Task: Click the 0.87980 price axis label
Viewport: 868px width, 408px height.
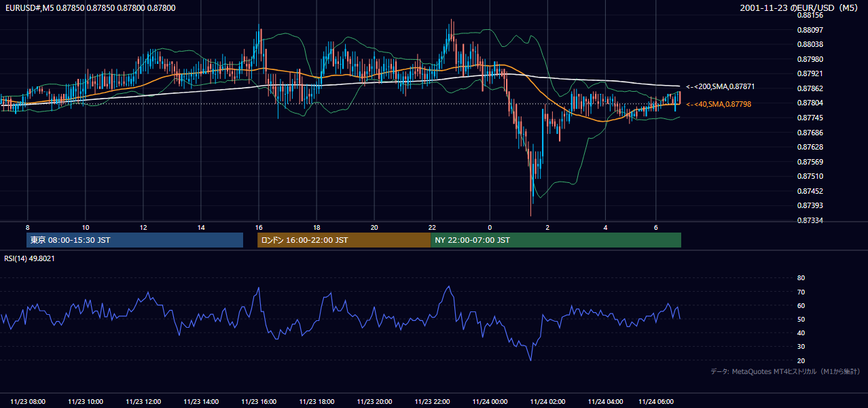Action: [810, 59]
